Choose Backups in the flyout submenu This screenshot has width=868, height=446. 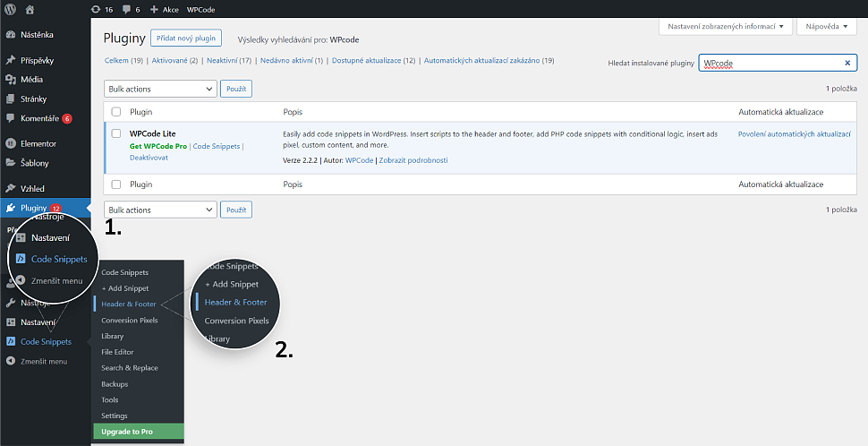(115, 384)
